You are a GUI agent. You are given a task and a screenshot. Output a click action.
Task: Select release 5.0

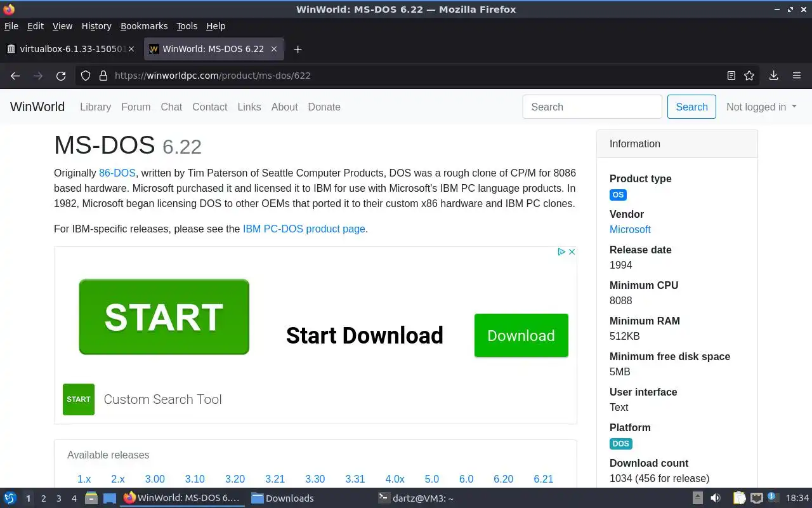pyautogui.click(x=432, y=479)
